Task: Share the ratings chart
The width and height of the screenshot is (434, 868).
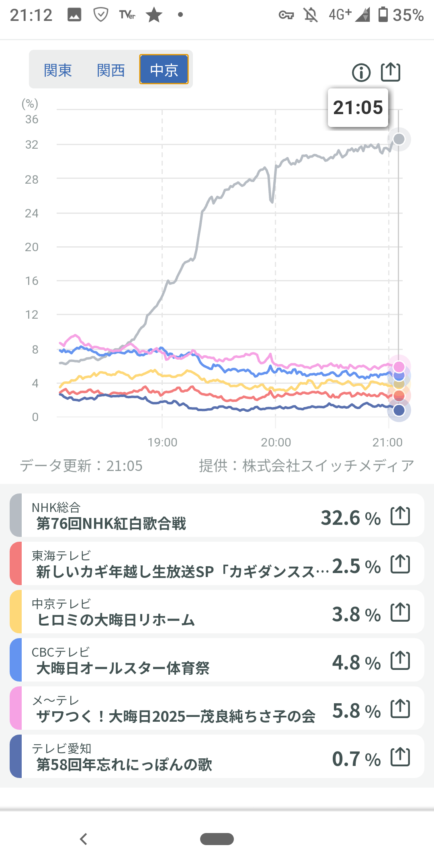Action: click(x=390, y=72)
